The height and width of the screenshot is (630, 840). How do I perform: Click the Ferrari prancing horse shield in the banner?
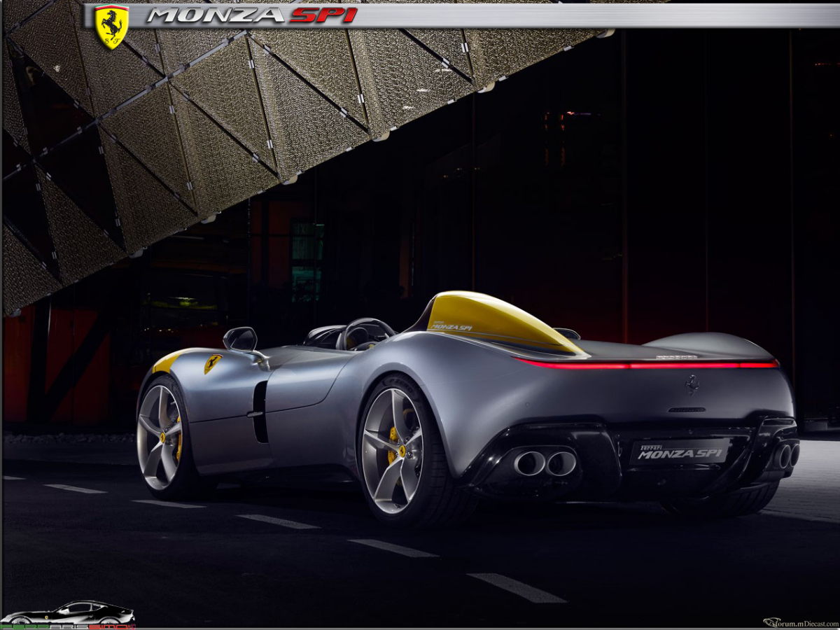111,27
